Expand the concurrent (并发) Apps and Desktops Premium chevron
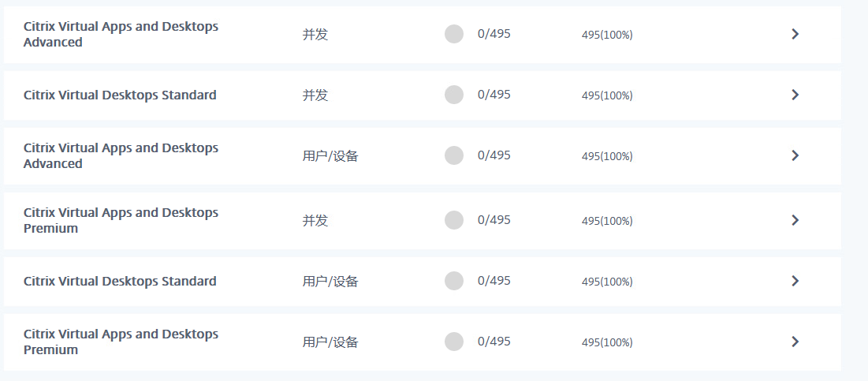868x381 pixels. coord(795,220)
